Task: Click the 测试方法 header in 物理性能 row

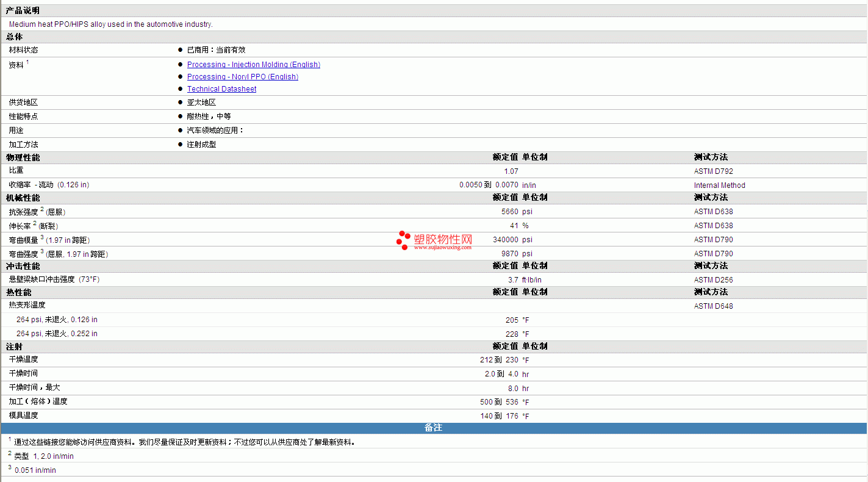Action: pyautogui.click(x=711, y=157)
